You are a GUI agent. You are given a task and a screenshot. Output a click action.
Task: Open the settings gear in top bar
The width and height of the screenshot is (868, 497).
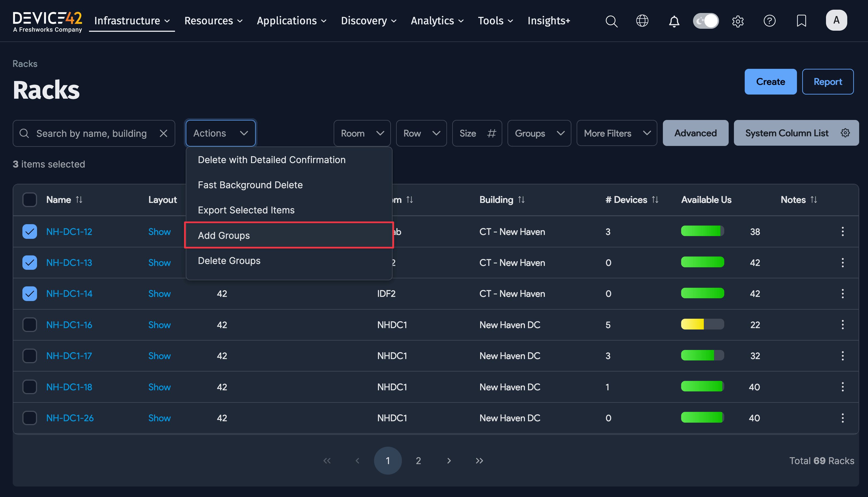tap(738, 21)
